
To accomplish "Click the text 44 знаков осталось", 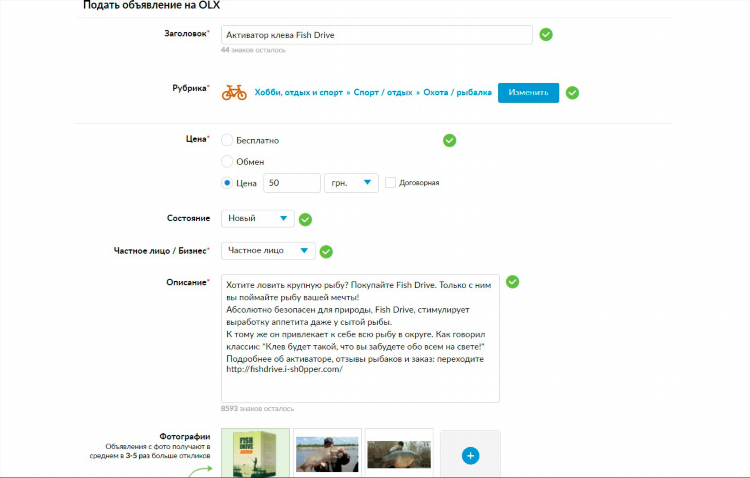I will point(253,50).
